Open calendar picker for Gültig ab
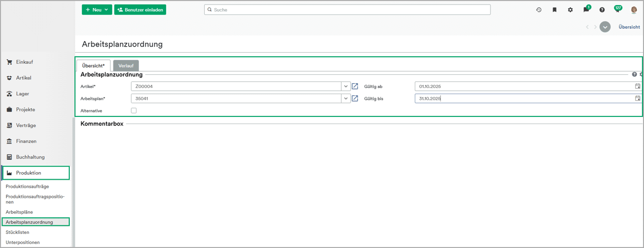 click(637, 86)
